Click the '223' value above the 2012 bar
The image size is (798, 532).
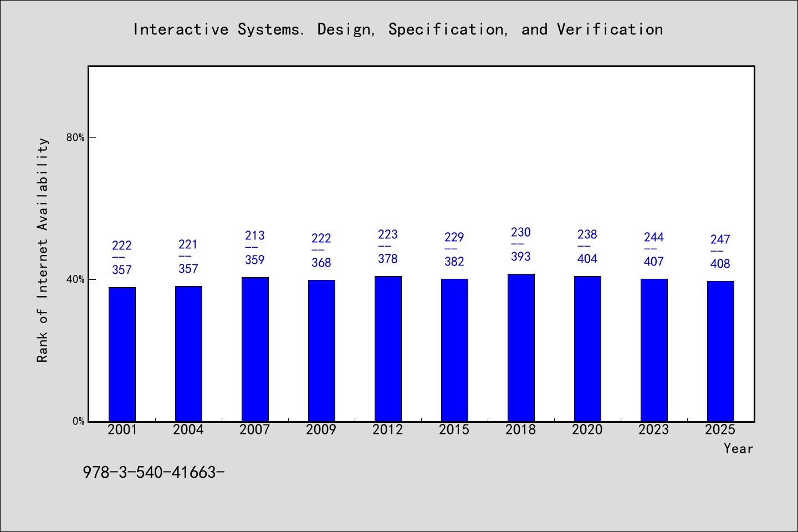coord(388,234)
